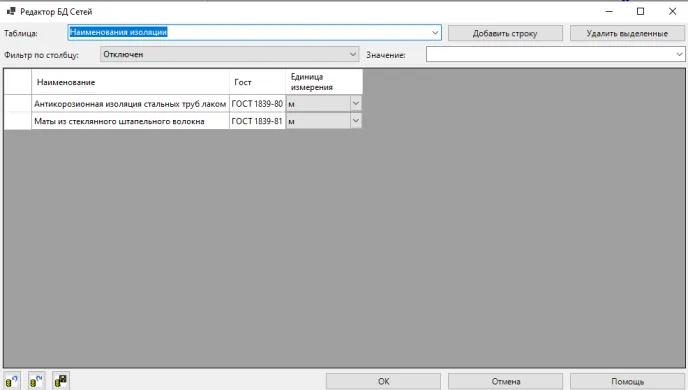Image resolution: width=688 pixels, height=390 pixels.
Task: Click the Добавить строку button
Action: point(505,33)
